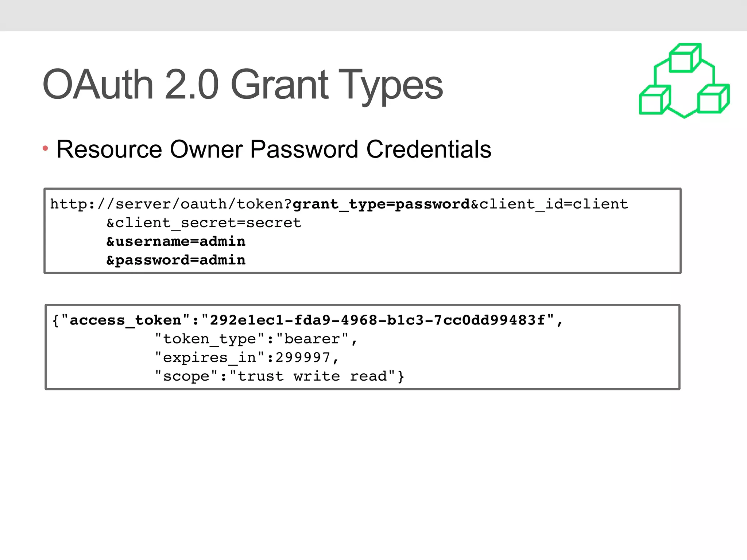Click the green cubes logo icon
The image size is (747, 560).
click(x=684, y=81)
